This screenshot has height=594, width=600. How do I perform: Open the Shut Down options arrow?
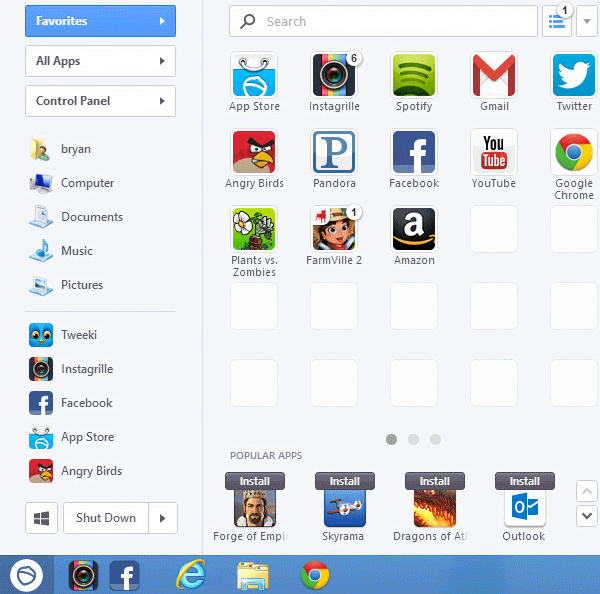162,518
